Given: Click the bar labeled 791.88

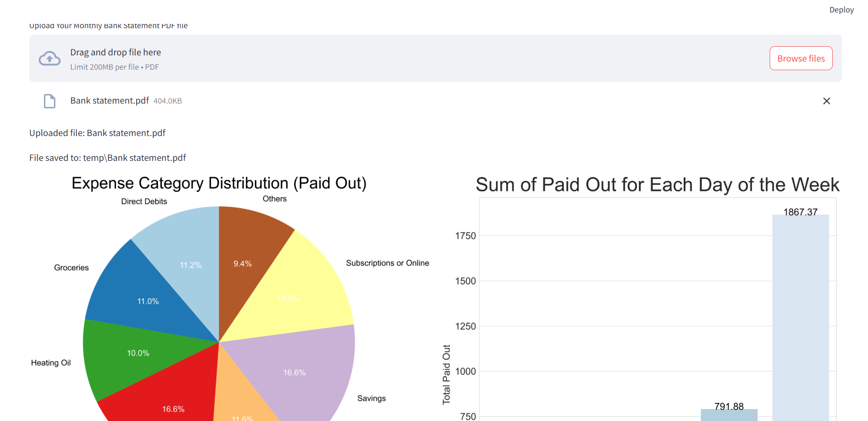Looking at the screenshot, I should point(729,415).
